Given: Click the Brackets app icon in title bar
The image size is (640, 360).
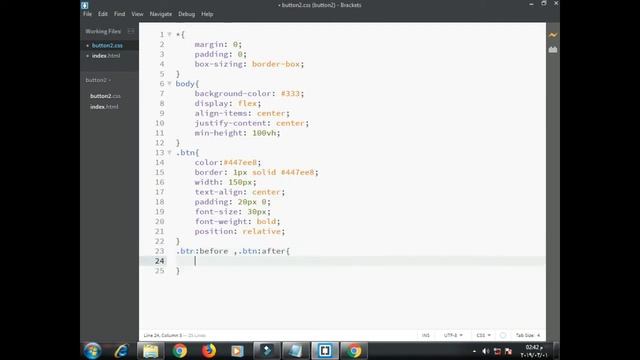Looking at the screenshot, I should pyautogui.click(x=84, y=5).
